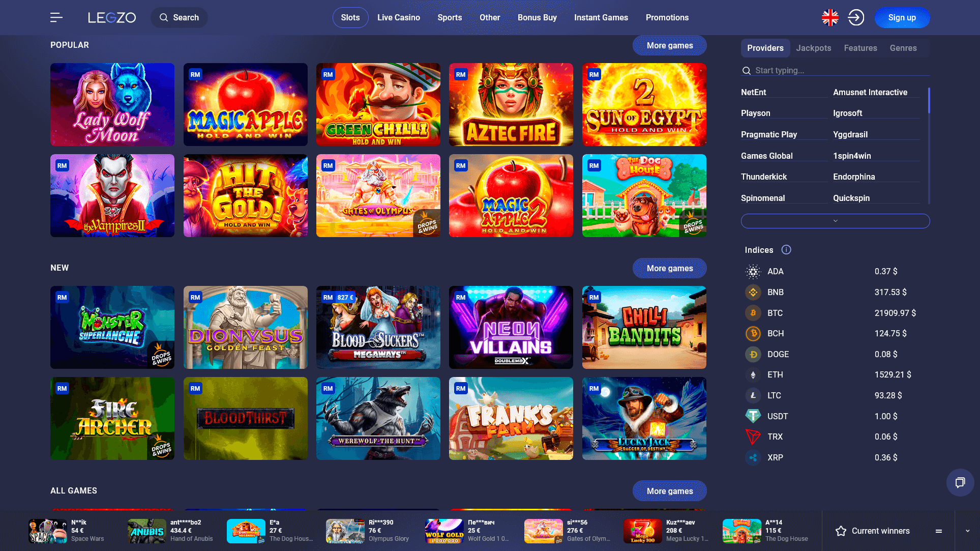The width and height of the screenshot is (980, 551).
Task: Open Lady Wolf Moon game thumbnail
Action: pyautogui.click(x=112, y=105)
